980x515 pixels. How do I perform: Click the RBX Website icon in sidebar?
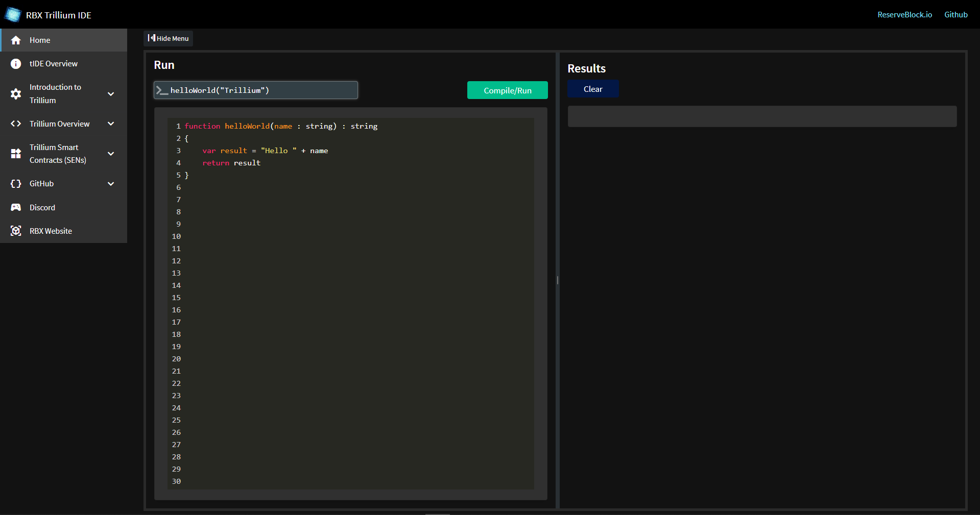[x=16, y=231]
